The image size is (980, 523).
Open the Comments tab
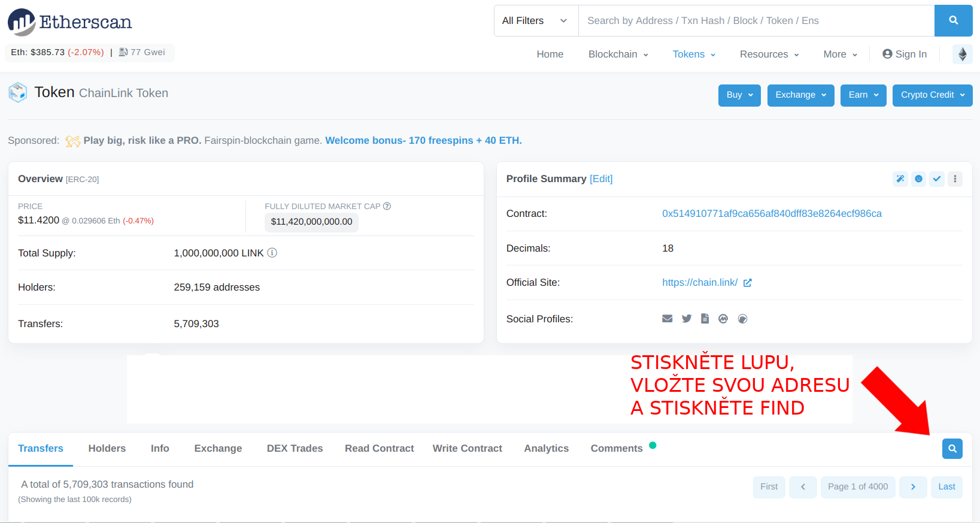pos(617,449)
